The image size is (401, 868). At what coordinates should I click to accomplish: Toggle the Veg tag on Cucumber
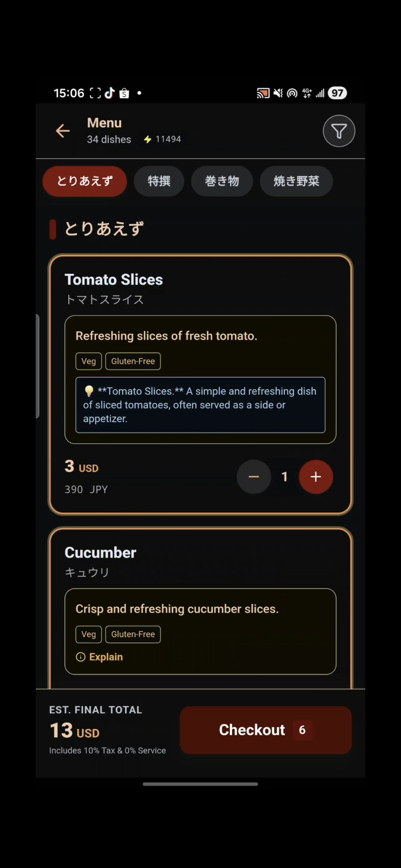tap(88, 634)
